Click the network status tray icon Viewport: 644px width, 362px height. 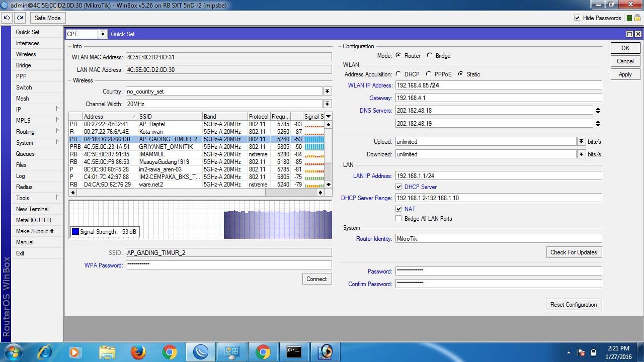click(581, 352)
